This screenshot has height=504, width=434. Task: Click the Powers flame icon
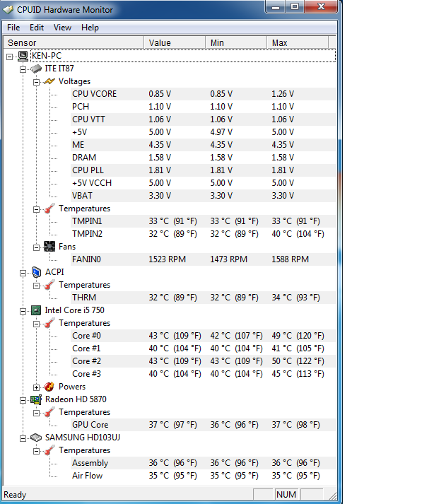49,387
